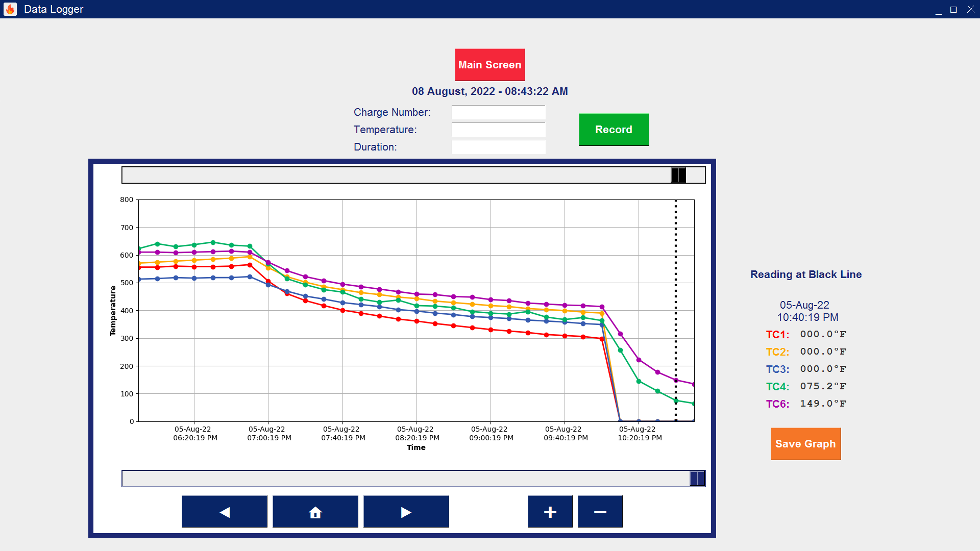Click the TC6 purple peak data point
This screenshot has height=551, width=980.
[231, 251]
